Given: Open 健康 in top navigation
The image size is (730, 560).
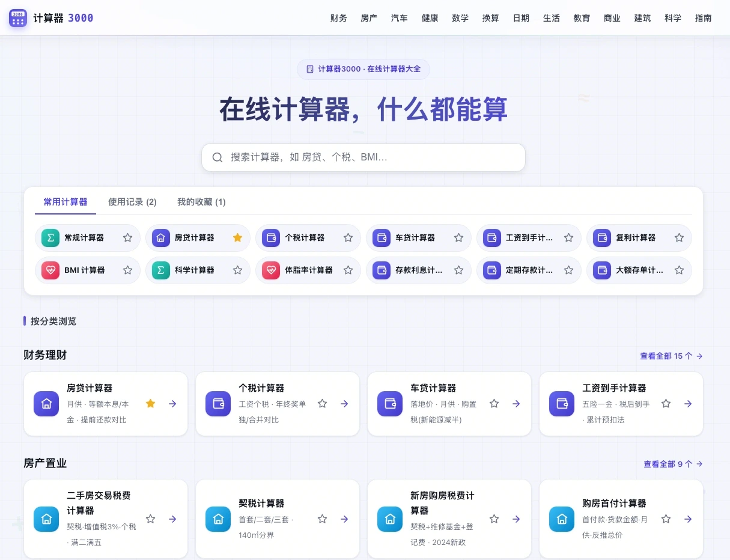Looking at the screenshot, I should click(430, 18).
